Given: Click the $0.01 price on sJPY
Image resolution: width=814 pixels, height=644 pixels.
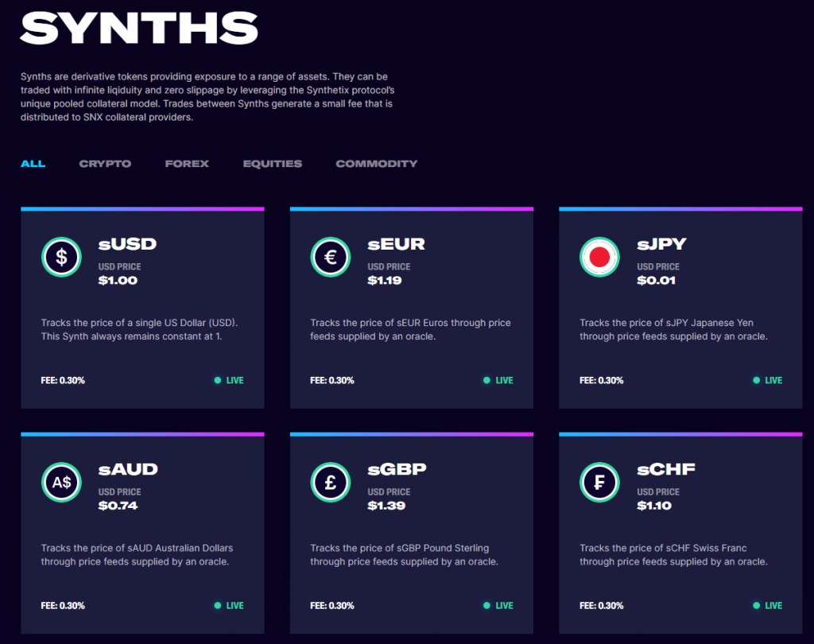Looking at the screenshot, I should (656, 281).
